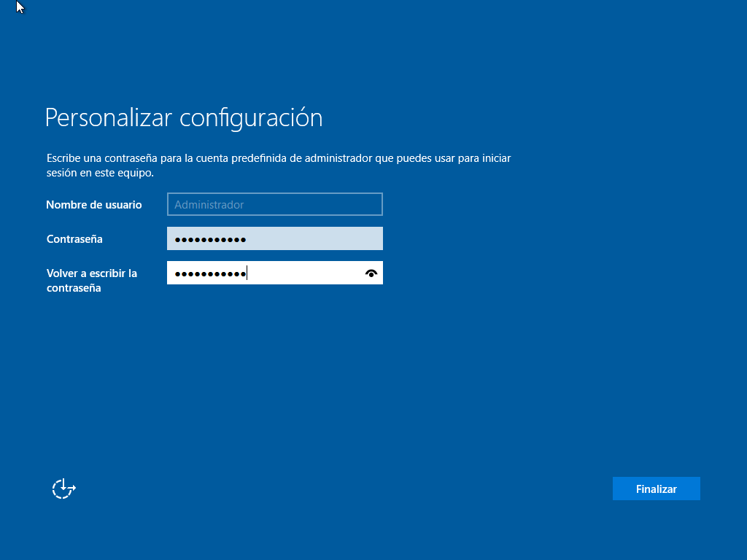Image resolution: width=747 pixels, height=560 pixels.
Task: Click the greyed-out 'Administrador' text
Action: coord(209,205)
